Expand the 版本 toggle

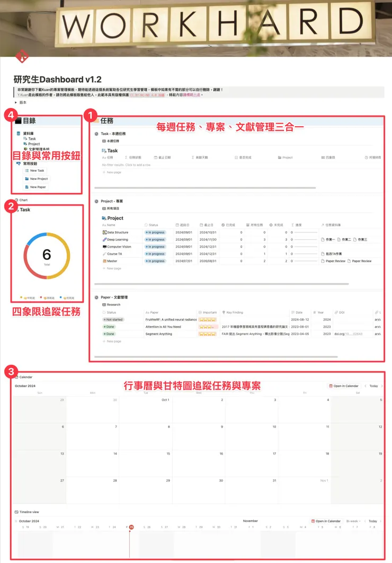pyautogui.click(x=16, y=103)
